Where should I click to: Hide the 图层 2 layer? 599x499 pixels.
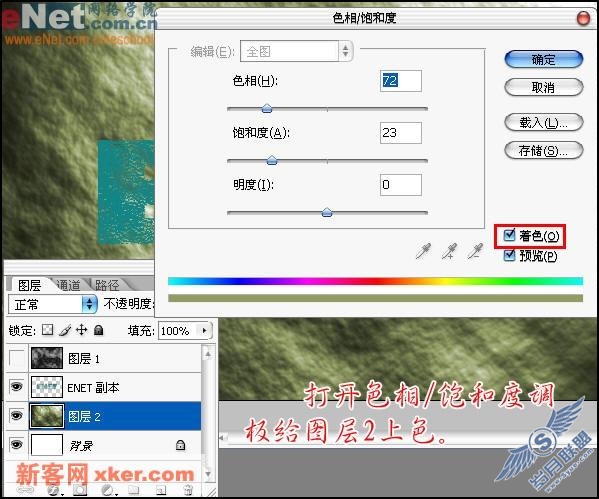(x=16, y=415)
